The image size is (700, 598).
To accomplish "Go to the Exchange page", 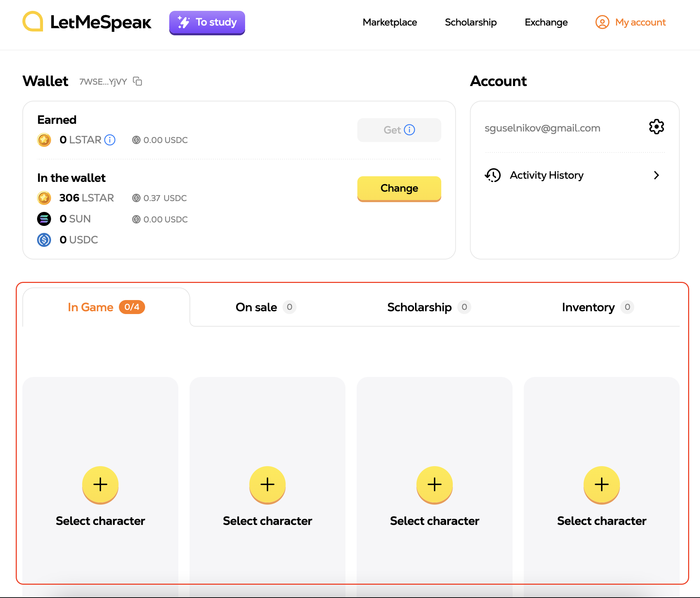I will pos(546,22).
